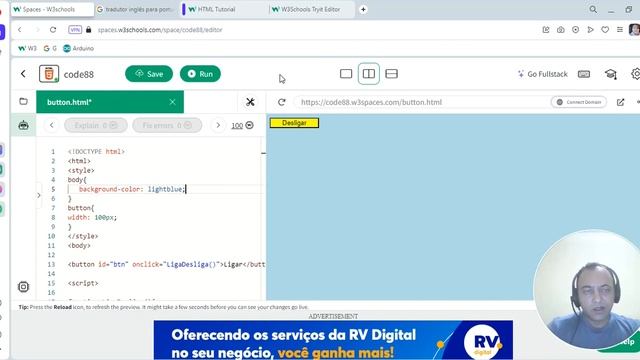Click the play arrow icon in toolbar
This screenshot has width=640, height=360.
(x=590, y=30)
